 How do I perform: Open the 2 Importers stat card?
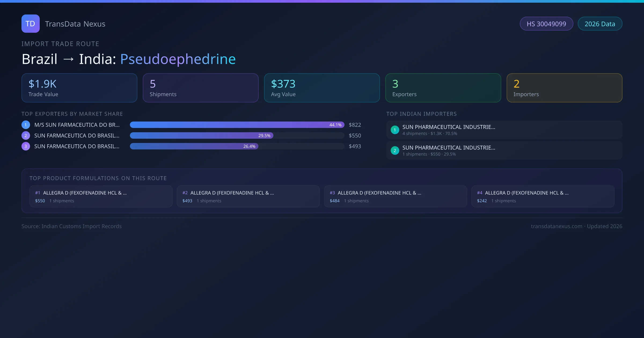click(x=564, y=88)
